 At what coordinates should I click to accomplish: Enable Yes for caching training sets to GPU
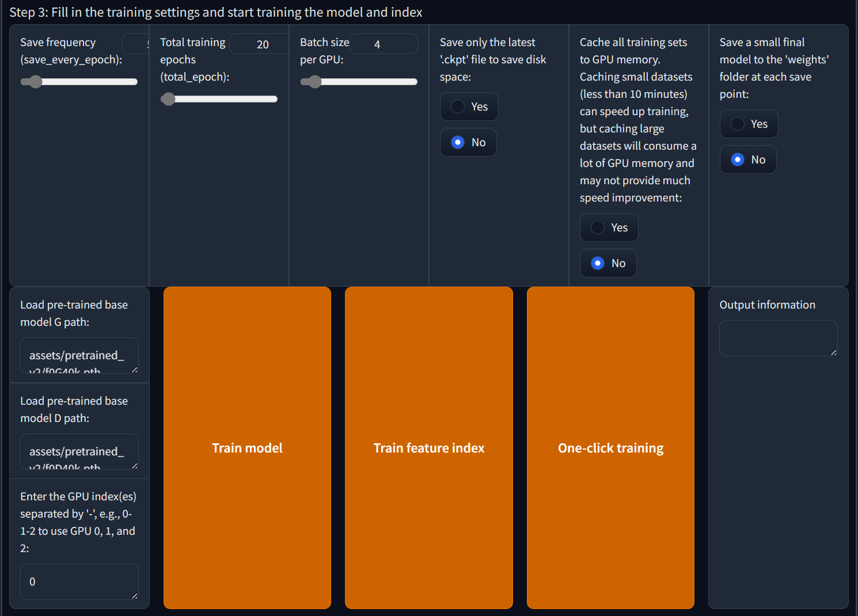(598, 227)
